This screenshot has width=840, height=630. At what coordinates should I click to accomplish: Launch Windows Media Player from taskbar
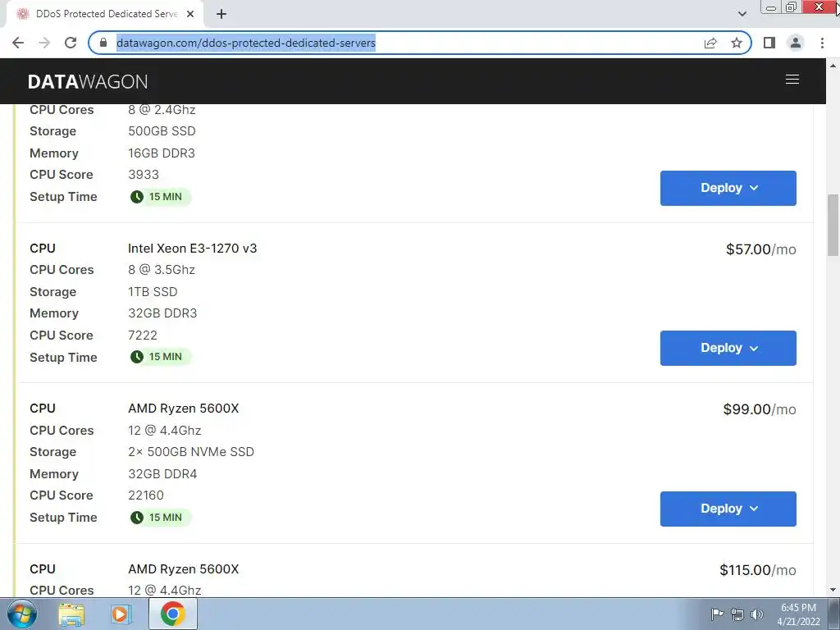click(121, 614)
